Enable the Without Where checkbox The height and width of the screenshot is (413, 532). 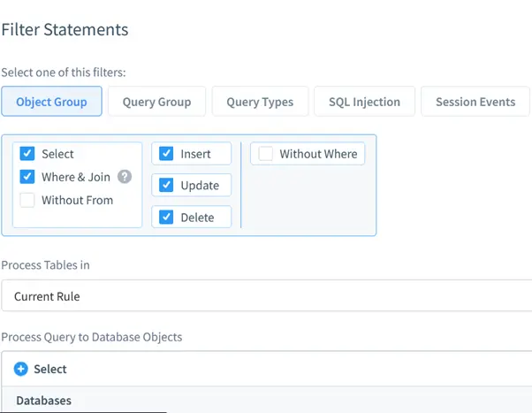[x=265, y=154]
